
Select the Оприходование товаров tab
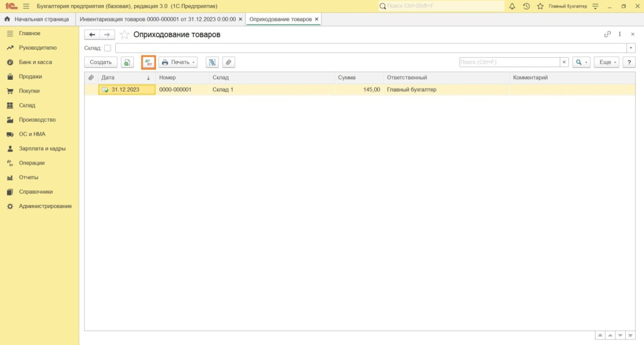tap(280, 19)
